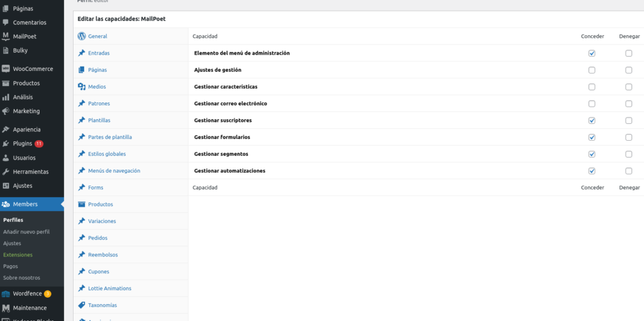Click the orange 3 badge on Wordfence
Screen dimensions: 644x321
point(48,294)
